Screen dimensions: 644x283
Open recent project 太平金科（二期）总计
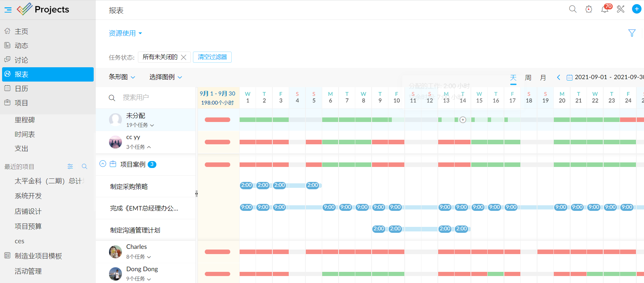49,181
